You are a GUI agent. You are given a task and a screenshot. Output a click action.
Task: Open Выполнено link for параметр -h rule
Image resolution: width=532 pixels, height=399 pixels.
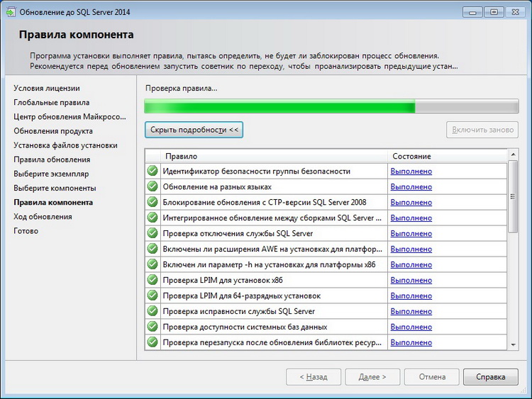click(x=411, y=265)
